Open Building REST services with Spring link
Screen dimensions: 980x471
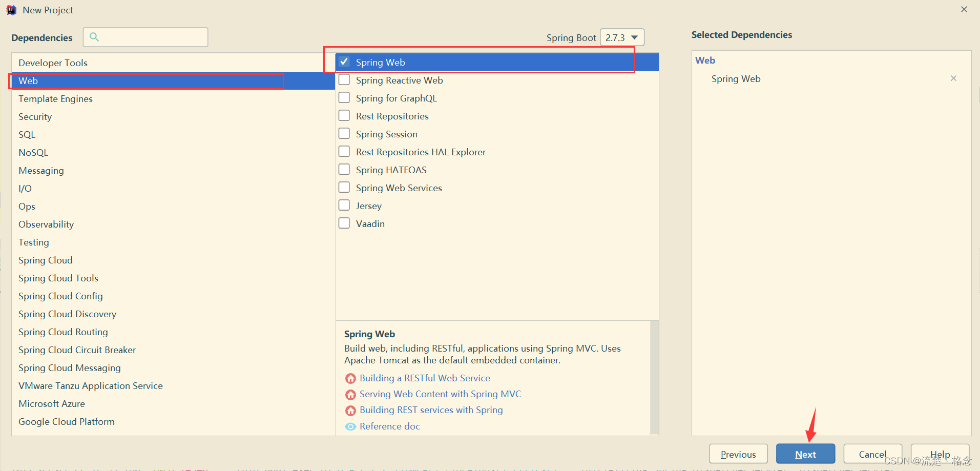click(x=431, y=410)
